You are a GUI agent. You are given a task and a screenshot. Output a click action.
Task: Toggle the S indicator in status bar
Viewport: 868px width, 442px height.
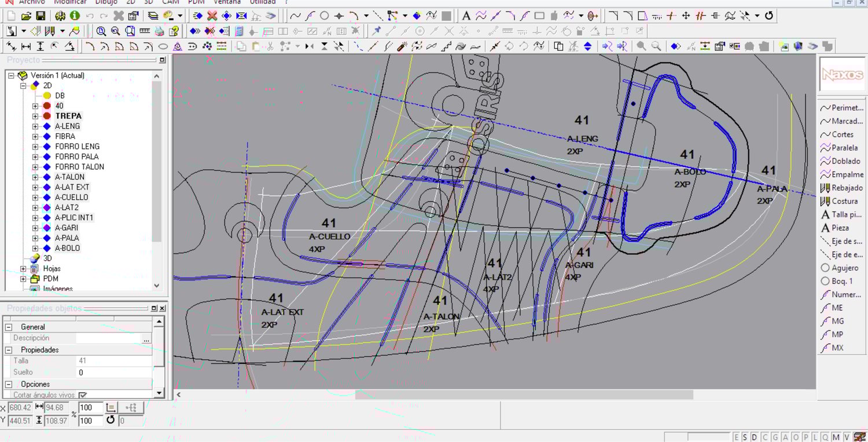(745, 437)
